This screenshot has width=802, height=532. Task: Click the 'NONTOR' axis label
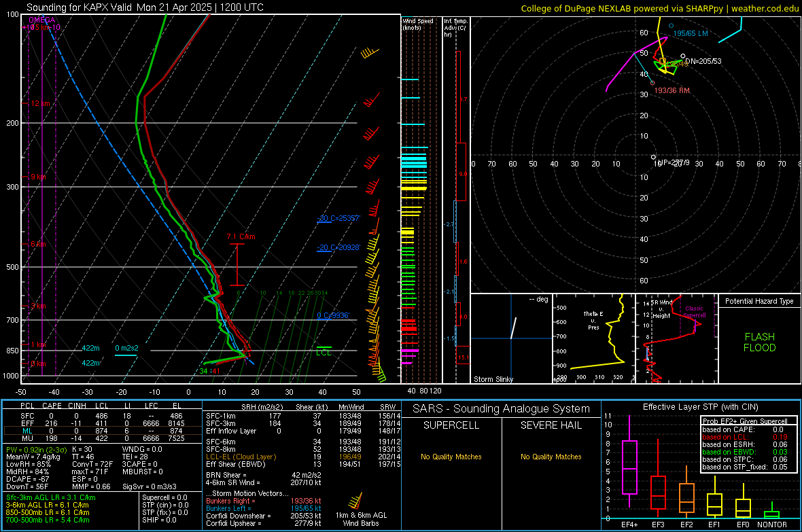pyautogui.click(x=772, y=525)
